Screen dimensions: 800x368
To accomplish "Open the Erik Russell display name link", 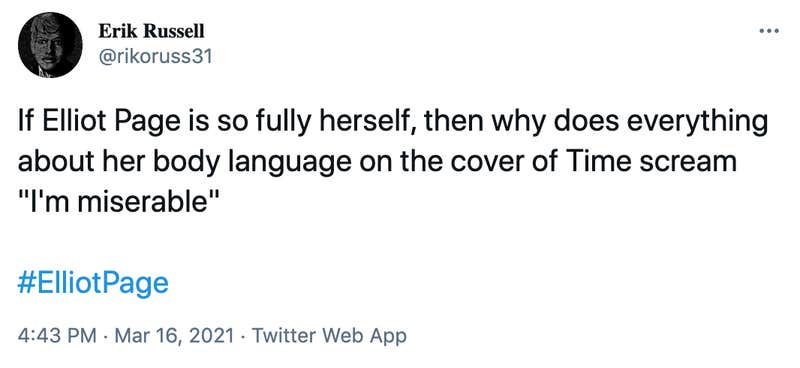I will [151, 31].
